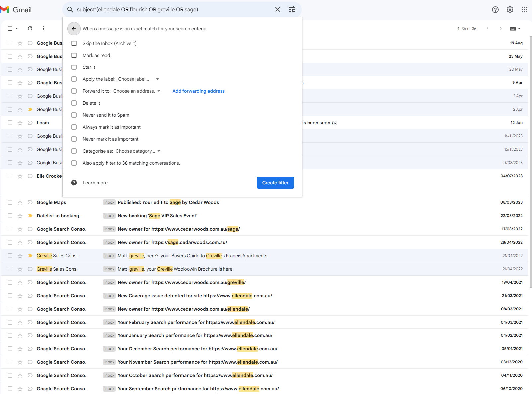Clear the search with the X icon
This screenshot has height=394, width=532.
point(278,9)
